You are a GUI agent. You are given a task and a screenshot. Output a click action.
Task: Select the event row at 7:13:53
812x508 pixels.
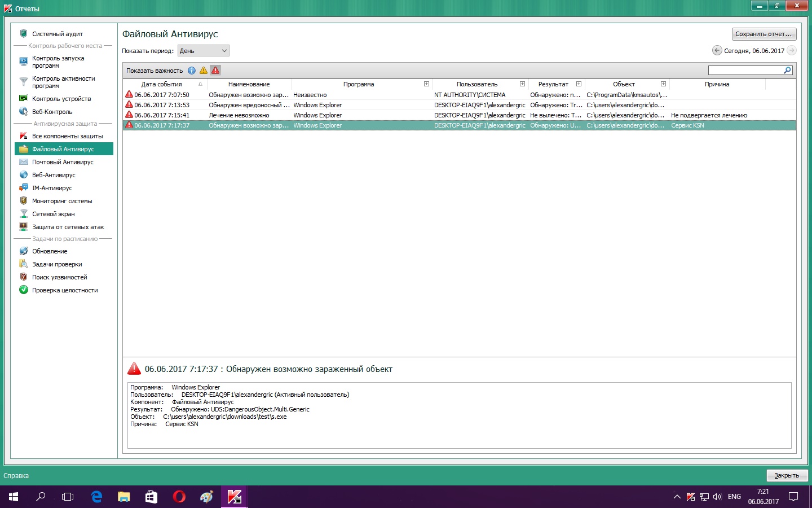(x=460, y=105)
